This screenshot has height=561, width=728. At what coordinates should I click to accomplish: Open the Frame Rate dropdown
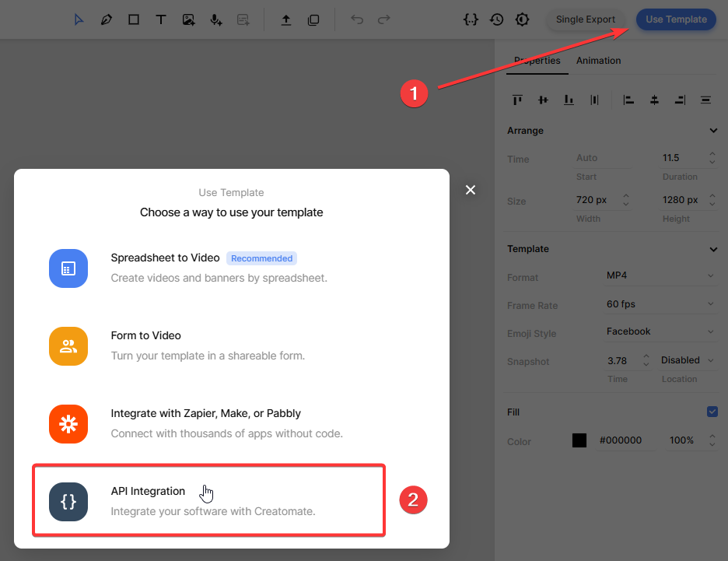point(660,304)
